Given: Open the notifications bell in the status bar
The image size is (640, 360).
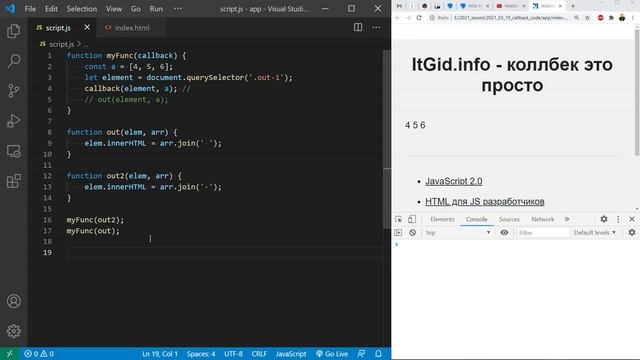Looking at the screenshot, I should (378, 353).
